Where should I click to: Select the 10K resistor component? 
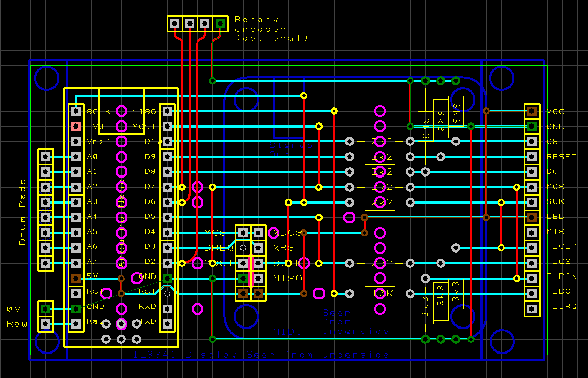(380, 293)
